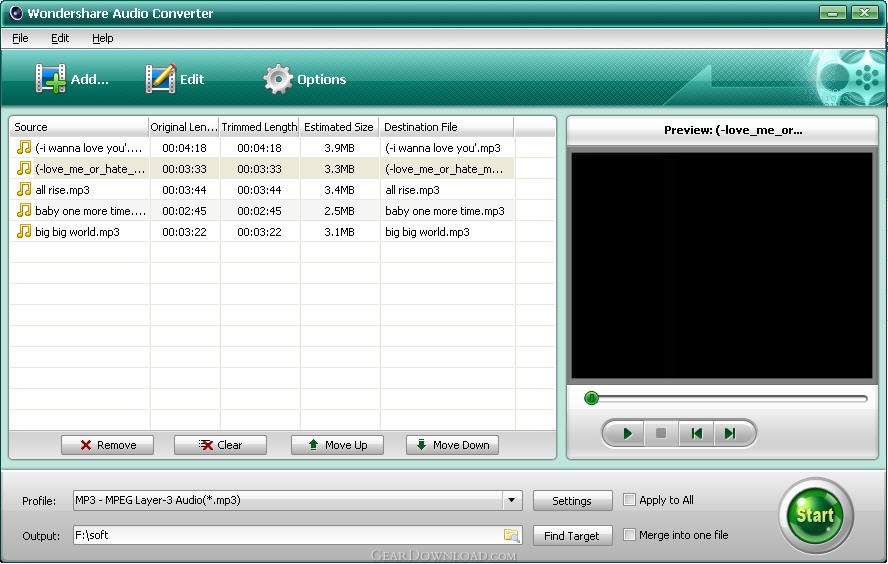The height and width of the screenshot is (564, 888).
Task: Skip to previous track in preview
Action: pyautogui.click(x=696, y=433)
